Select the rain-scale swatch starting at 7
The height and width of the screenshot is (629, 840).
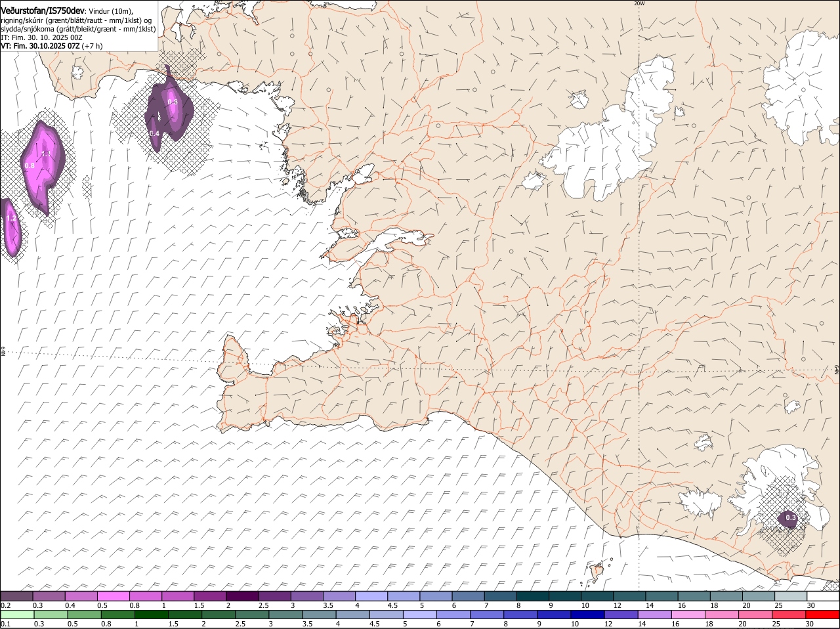[x=487, y=615]
